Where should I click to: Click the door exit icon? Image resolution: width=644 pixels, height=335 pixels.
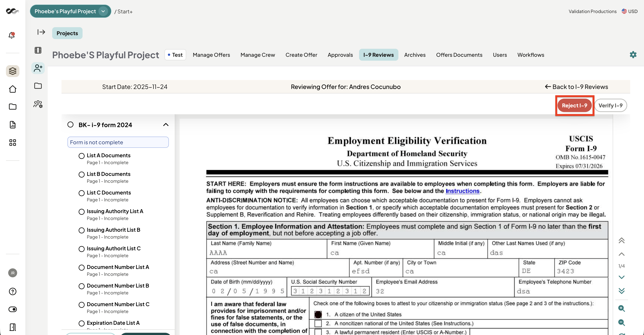coord(12,327)
